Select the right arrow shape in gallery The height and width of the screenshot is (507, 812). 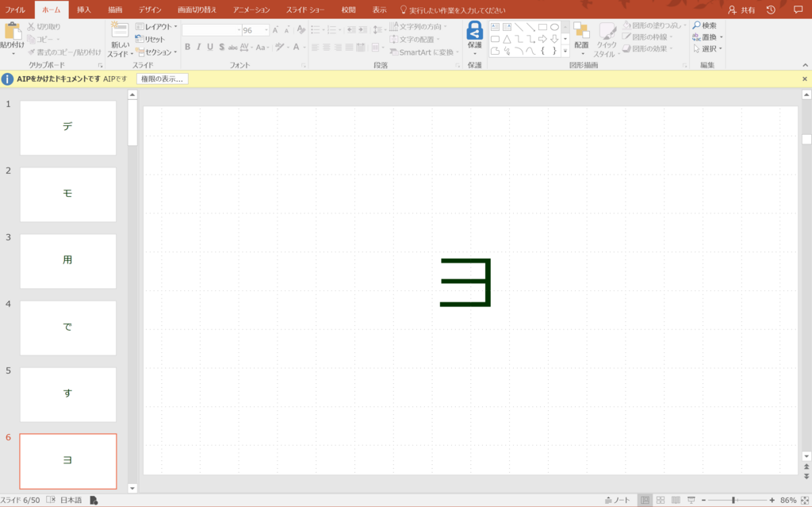click(x=542, y=39)
